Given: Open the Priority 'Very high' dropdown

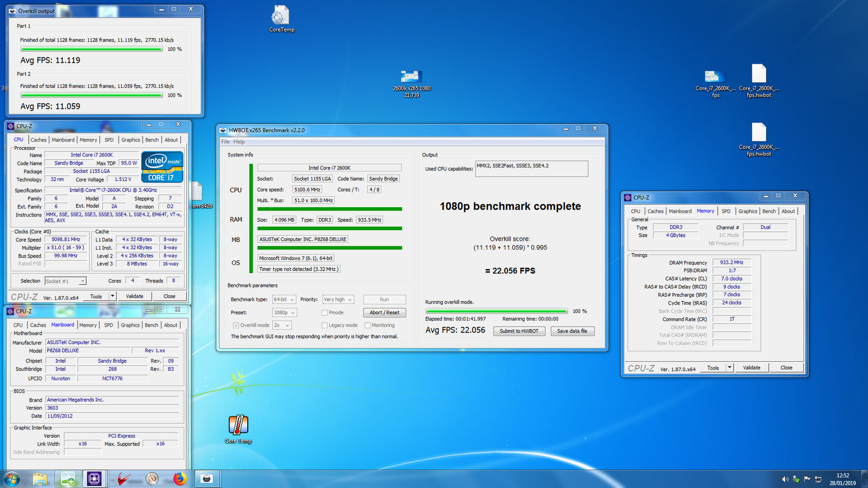Looking at the screenshot, I should click(x=338, y=300).
